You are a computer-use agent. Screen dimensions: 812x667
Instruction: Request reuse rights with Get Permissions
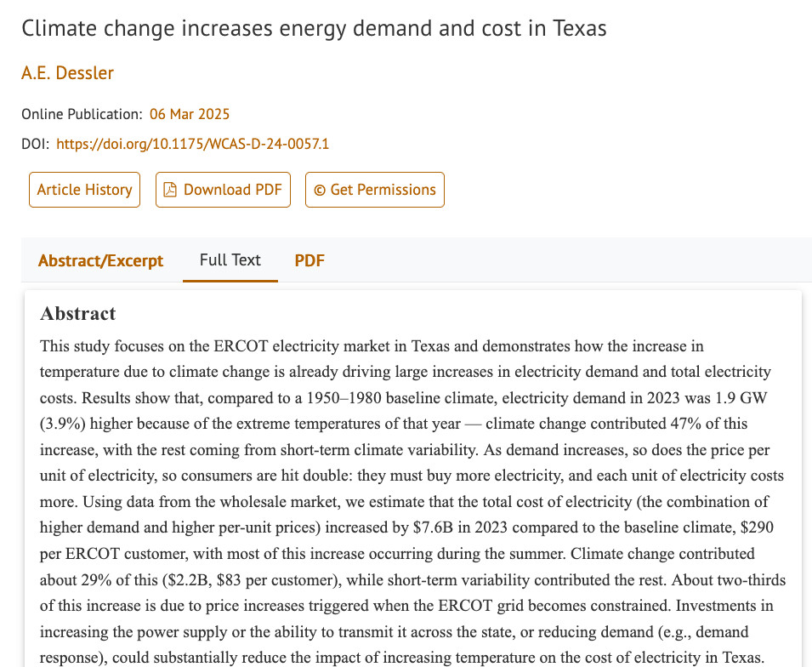coord(375,190)
